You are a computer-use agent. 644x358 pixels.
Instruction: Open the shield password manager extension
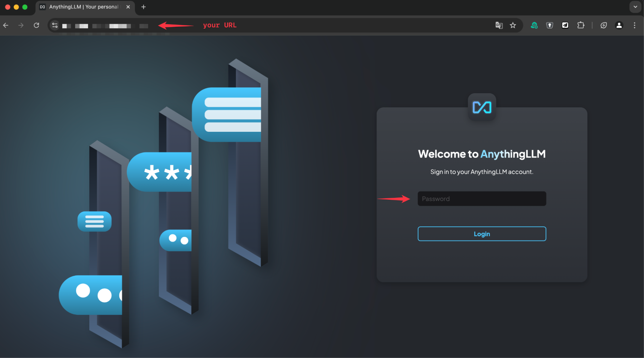550,25
